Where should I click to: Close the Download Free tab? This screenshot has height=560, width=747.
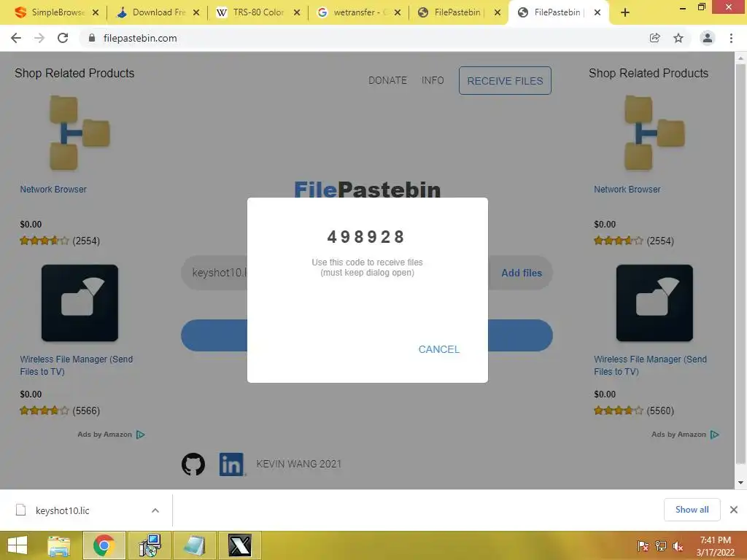(196, 13)
